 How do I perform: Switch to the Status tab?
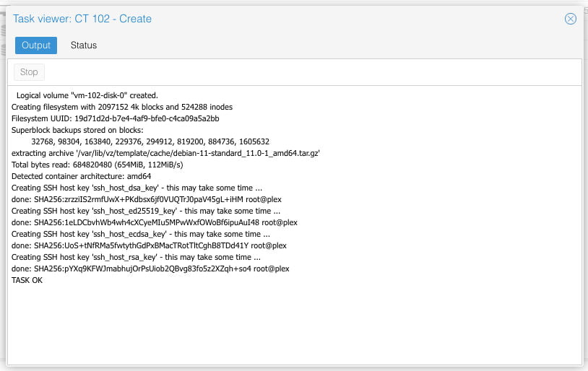click(x=83, y=45)
